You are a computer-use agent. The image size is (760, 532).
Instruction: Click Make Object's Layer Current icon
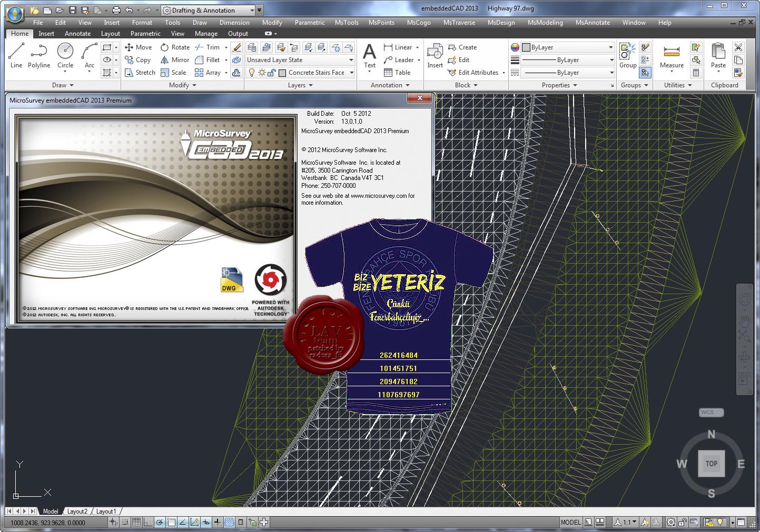coord(267,47)
